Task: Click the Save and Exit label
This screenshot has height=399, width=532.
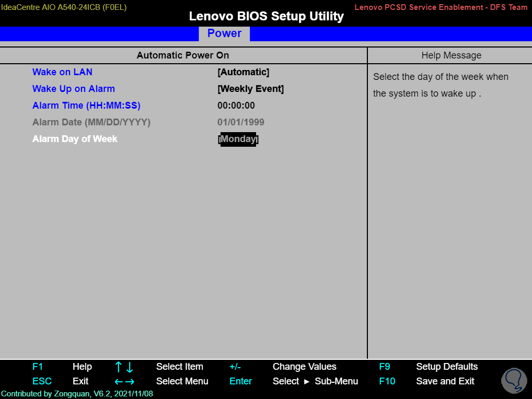Action: point(445,381)
